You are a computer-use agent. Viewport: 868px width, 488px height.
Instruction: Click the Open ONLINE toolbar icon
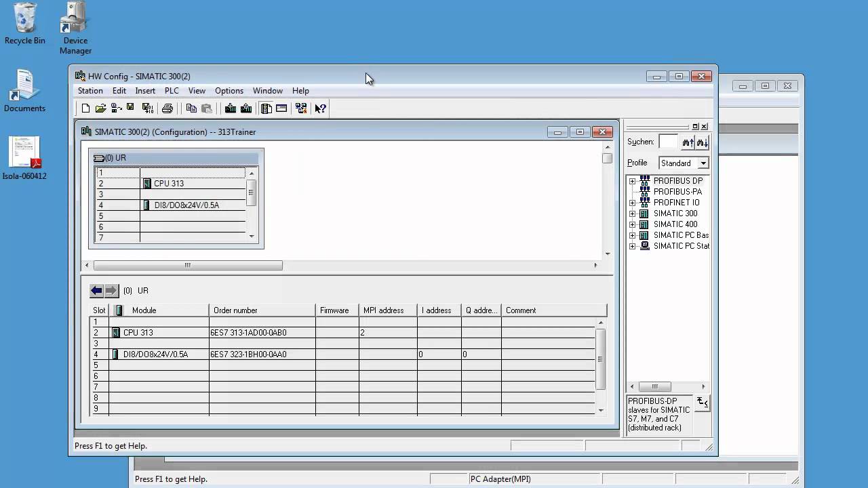(x=116, y=108)
